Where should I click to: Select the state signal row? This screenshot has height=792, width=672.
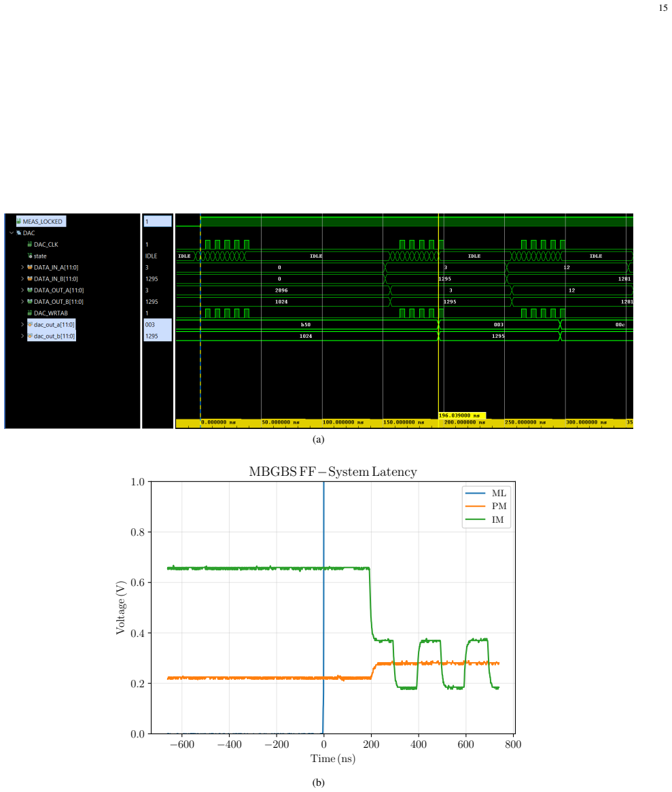coord(40,256)
